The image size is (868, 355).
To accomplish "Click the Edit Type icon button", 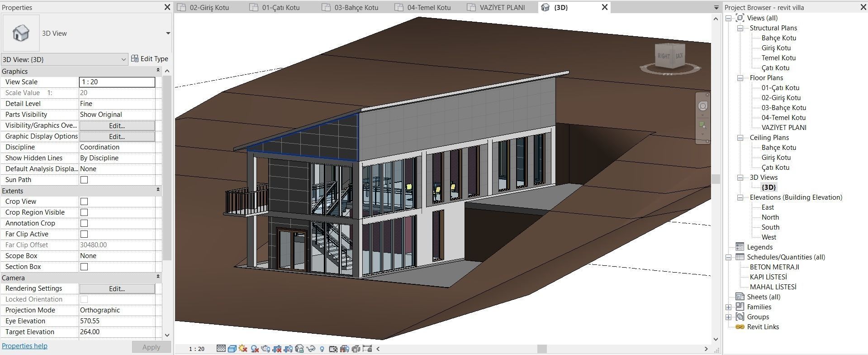I will 135,58.
